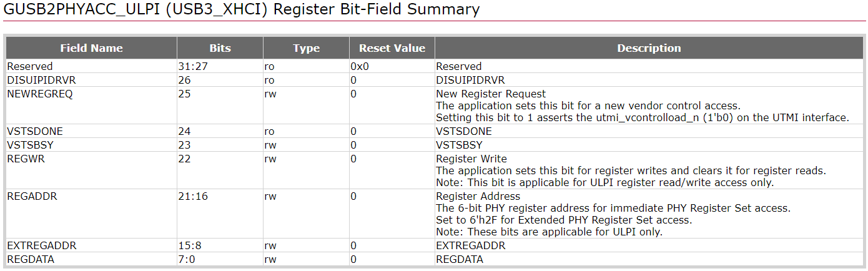This screenshot has height=271, width=868.
Task: Click the Field Name column header
Action: pyautogui.click(x=91, y=48)
